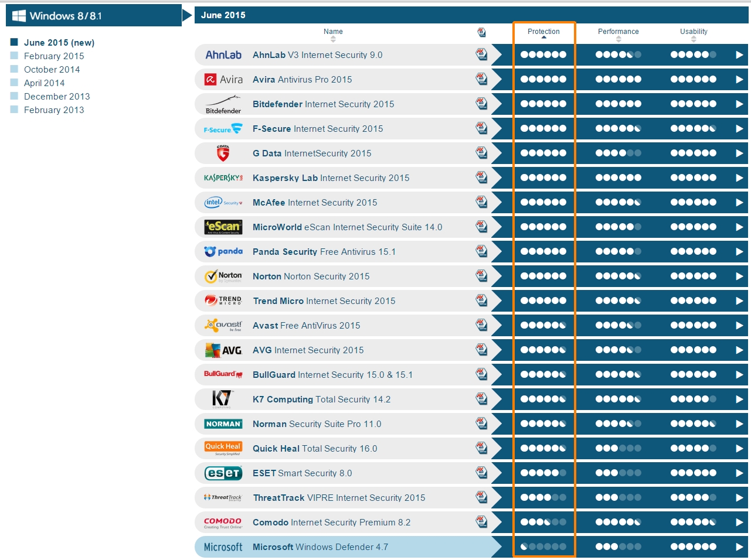Click the arrow ending the Panda Security row

click(739, 251)
